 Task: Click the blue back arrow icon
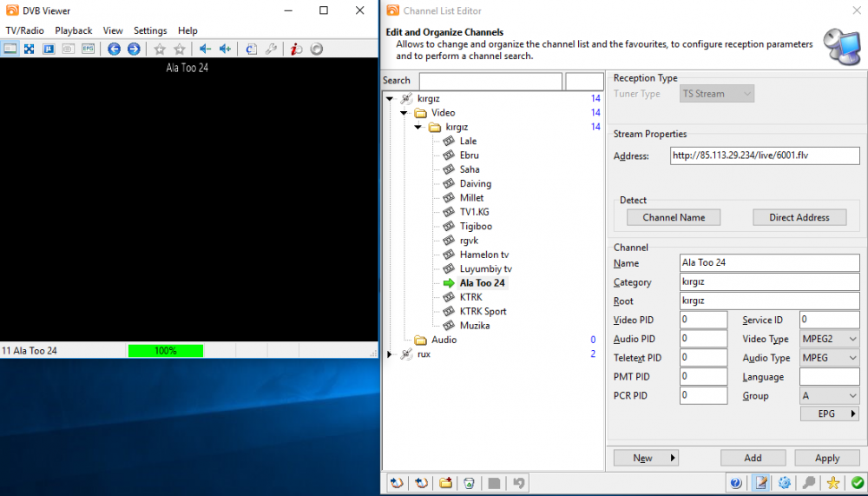point(114,49)
